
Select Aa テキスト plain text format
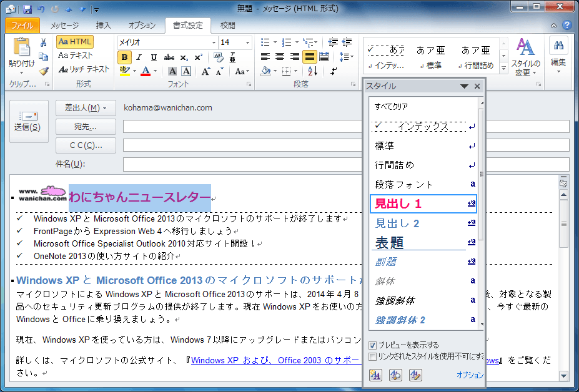(x=75, y=56)
